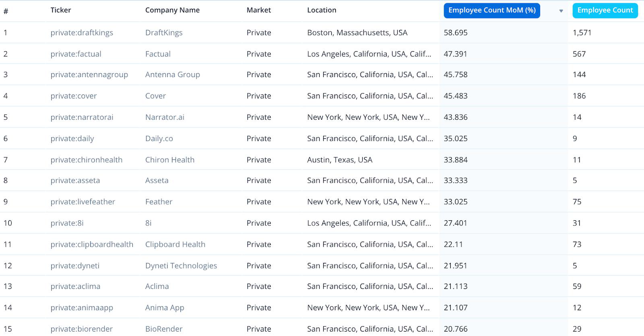
Task: Open ticker link private:chironhealth
Action: [x=86, y=160]
